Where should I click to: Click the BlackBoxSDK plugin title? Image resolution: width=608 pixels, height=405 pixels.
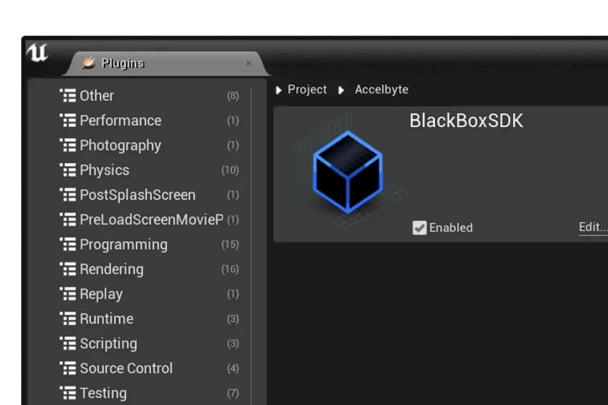[x=466, y=121]
